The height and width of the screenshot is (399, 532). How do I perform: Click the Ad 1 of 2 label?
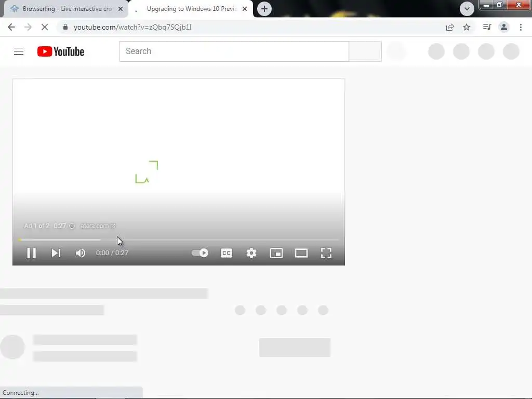[x=37, y=226]
